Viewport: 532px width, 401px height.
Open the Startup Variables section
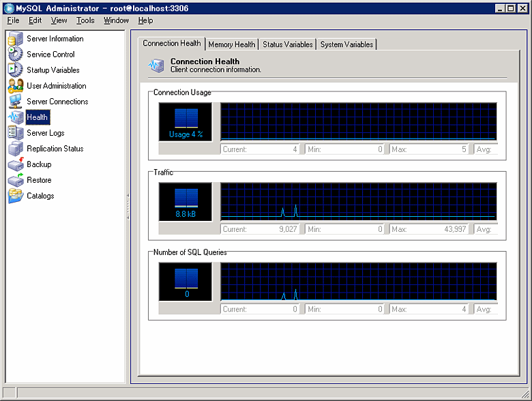53,70
